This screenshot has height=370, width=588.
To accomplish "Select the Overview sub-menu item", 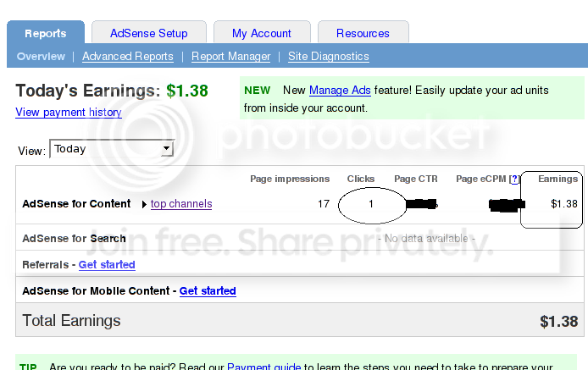I will coord(41,56).
